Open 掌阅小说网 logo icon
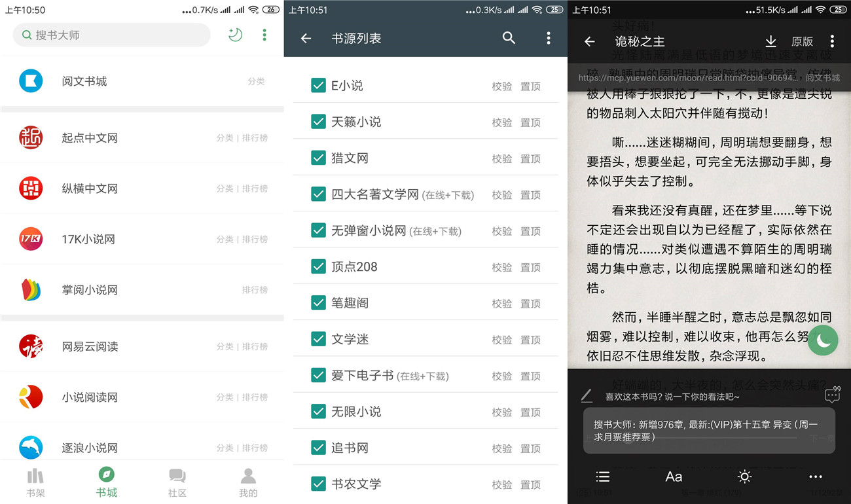The width and height of the screenshot is (851, 504). 31,289
